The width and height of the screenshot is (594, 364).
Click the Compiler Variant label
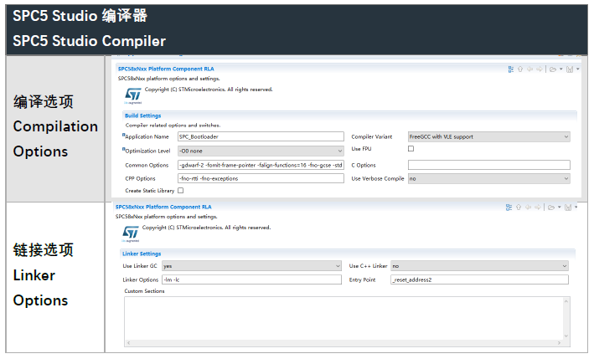372,136
